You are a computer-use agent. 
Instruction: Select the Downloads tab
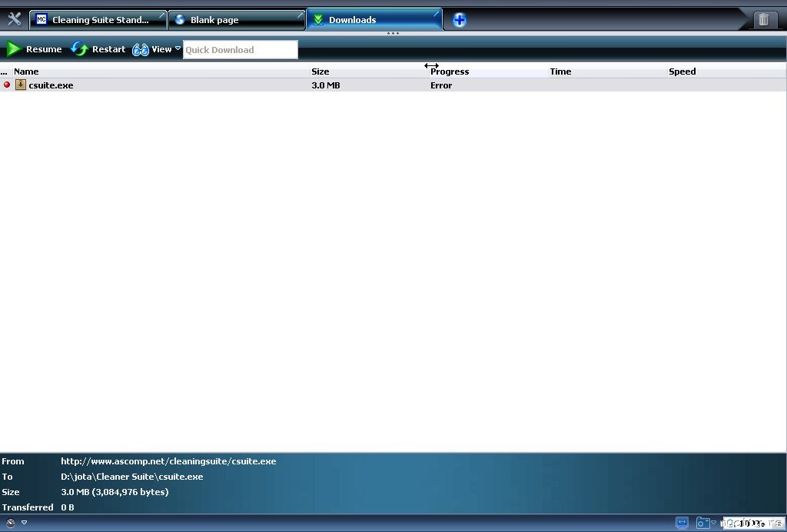point(374,20)
